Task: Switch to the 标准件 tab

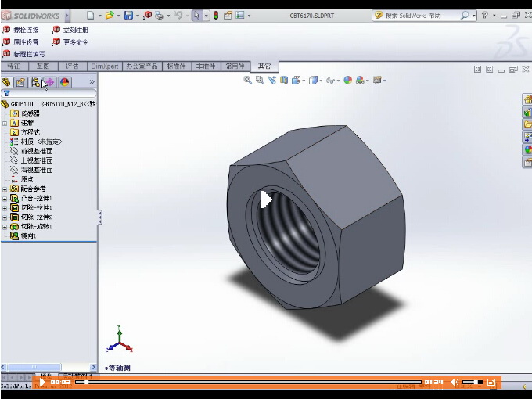Action: [177, 66]
